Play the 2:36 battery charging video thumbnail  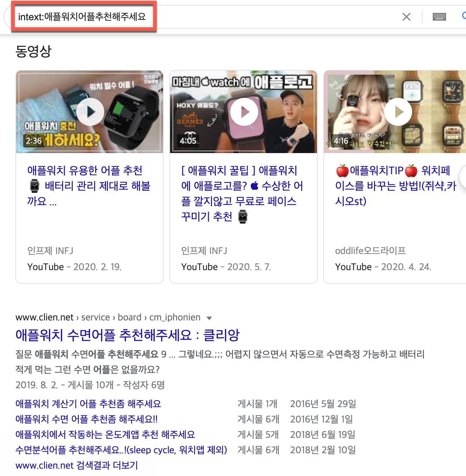(x=90, y=112)
